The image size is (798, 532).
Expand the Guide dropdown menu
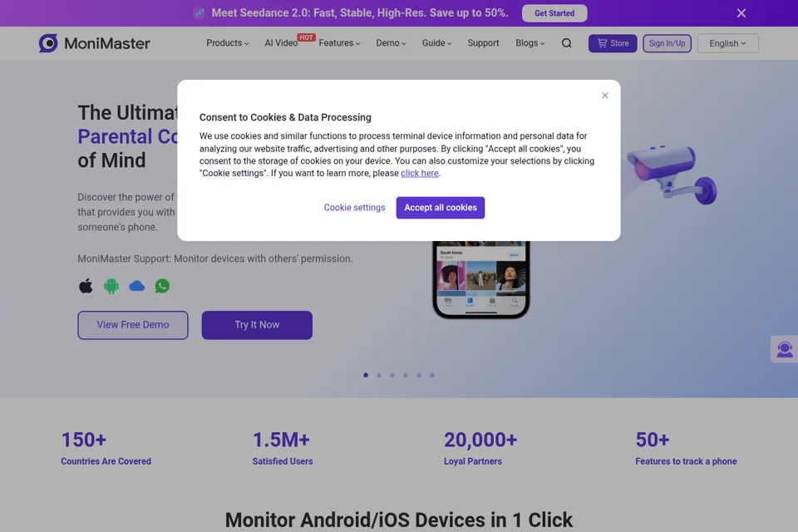point(436,43)
